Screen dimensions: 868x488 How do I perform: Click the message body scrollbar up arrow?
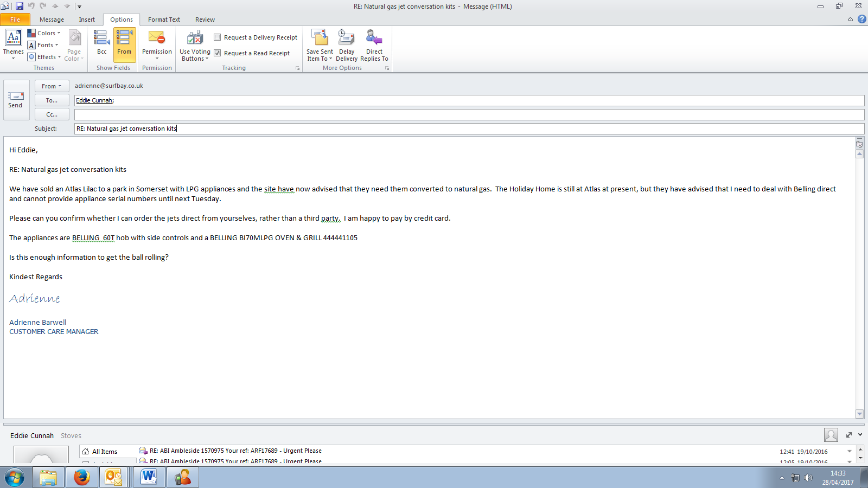point(859,154)
